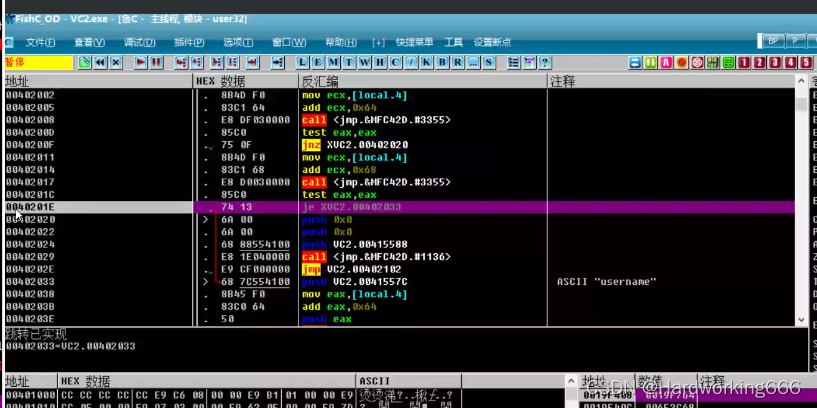This screenshot has width=817, height=408.
Task: Click the red number 3 button
Action: (x=775, y=63)
